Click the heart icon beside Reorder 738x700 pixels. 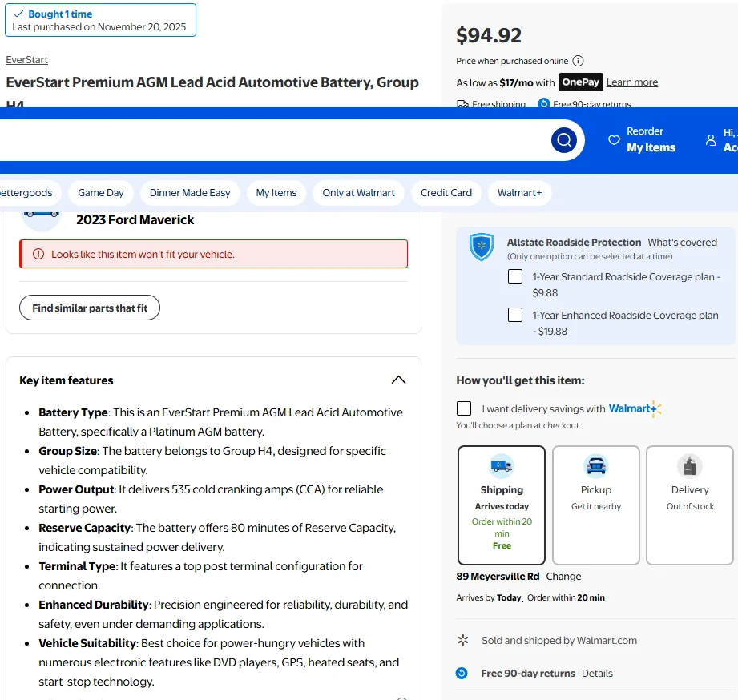(614, 139)
